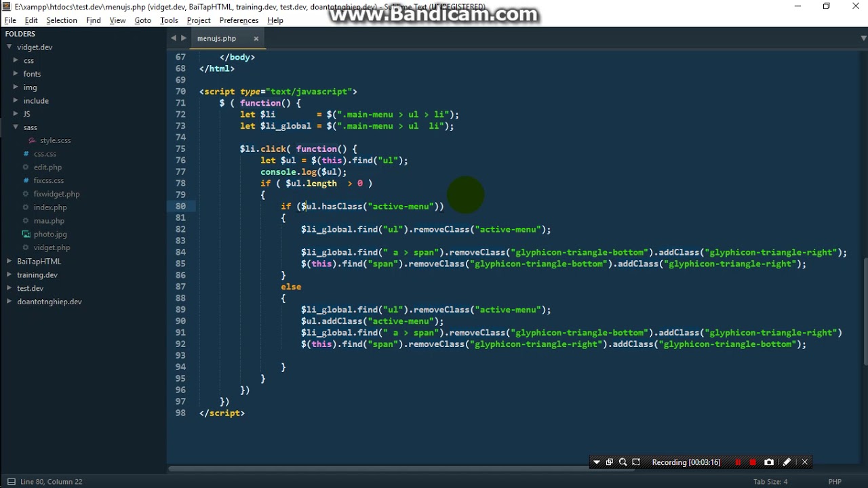This screenshot has width=868, height=488.
Task: Open the File menu
Action: coord(10,20)
